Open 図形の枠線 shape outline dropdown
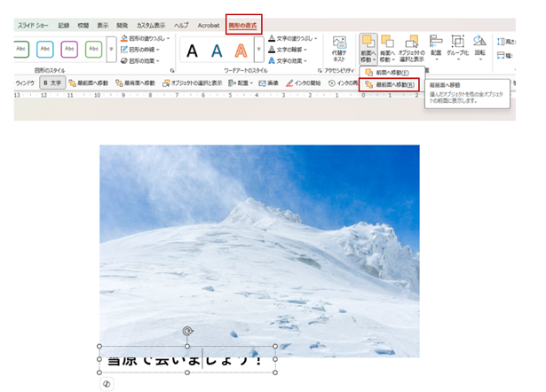546x392 pixels. pos(140,50)
